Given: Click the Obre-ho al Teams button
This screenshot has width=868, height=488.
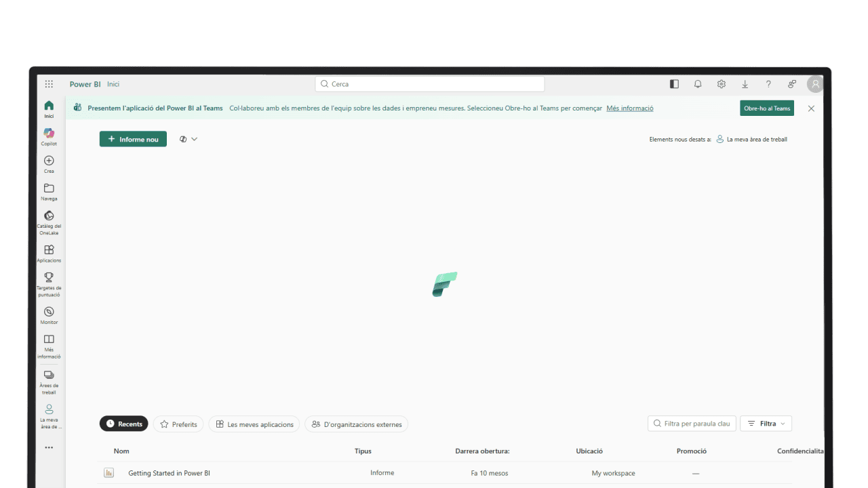Looking at the screenshot, I should click(766, 108).
